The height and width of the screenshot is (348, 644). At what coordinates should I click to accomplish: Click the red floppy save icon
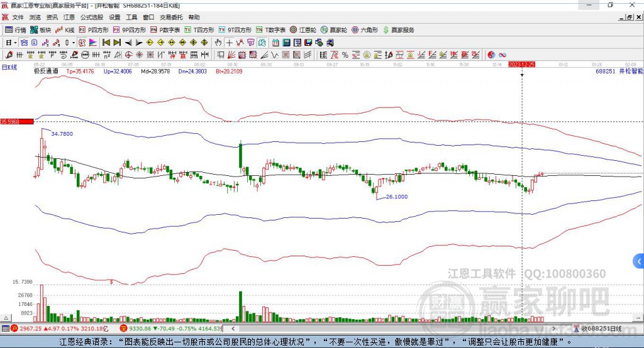tap(308, 43)
